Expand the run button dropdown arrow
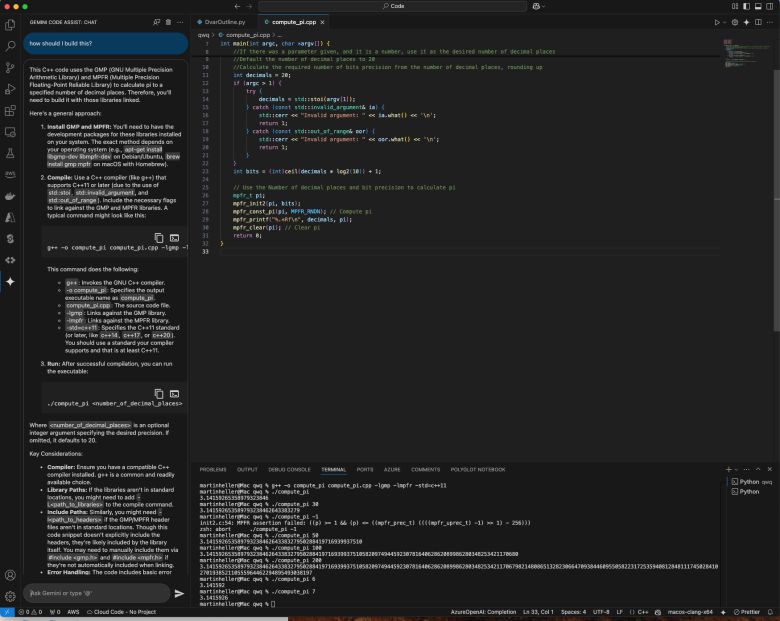Viewport: 780px width, 621px height. [725, 21]
